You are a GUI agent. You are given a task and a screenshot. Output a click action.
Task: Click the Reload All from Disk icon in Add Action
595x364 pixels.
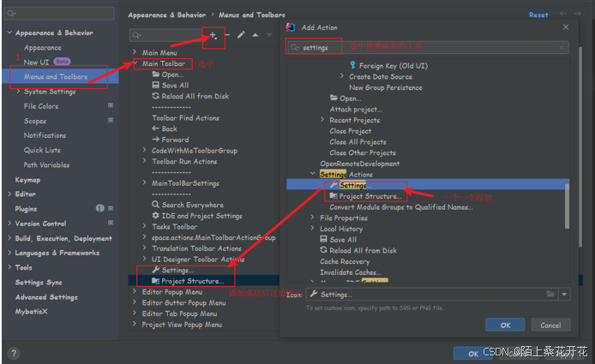click(x=324, y=250)
